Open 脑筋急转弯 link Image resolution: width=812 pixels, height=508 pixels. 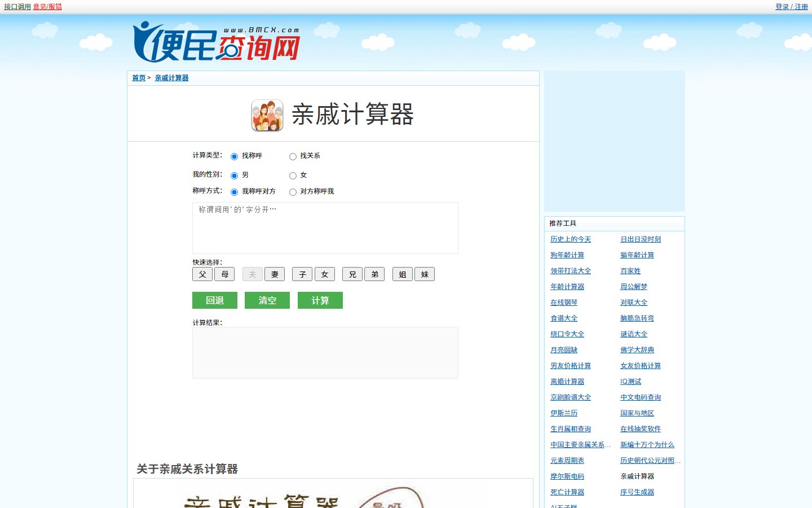point(637,318)
